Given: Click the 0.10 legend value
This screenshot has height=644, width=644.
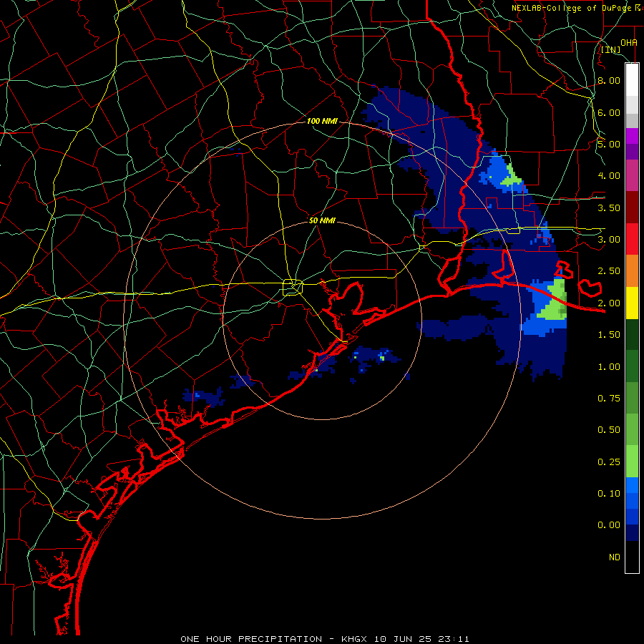Looking at the screenshot, I should 609,494.
